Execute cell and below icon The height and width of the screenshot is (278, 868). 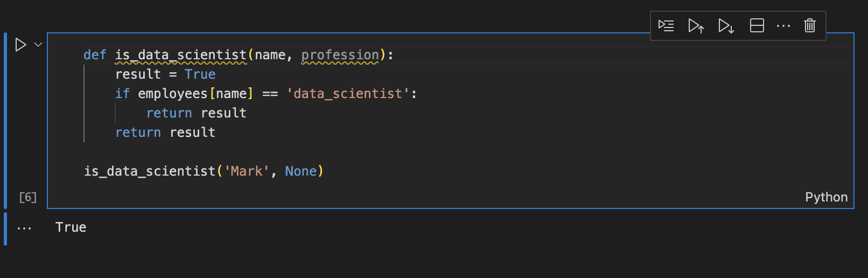click(726, 25)
